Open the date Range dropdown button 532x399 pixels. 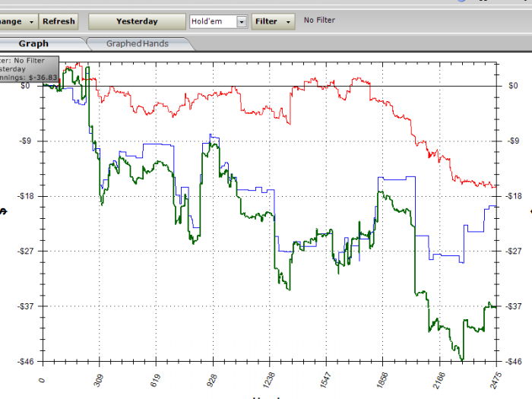(x=17, y=21)
